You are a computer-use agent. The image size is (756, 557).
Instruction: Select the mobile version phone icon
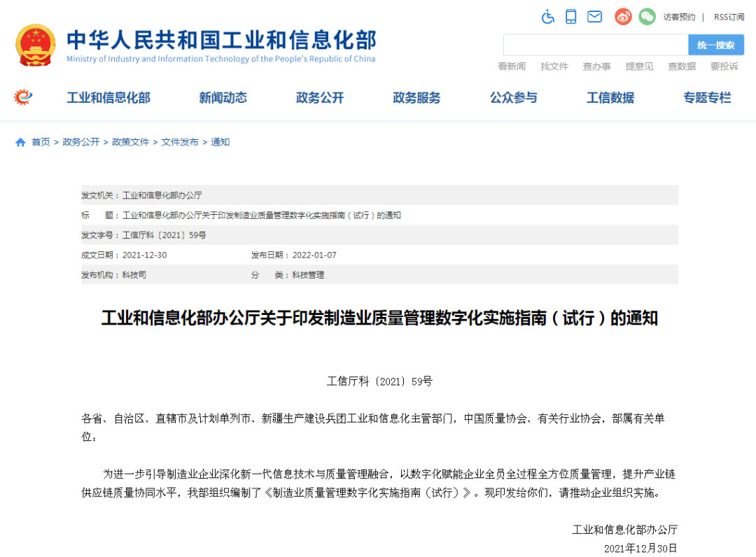pyautogui.click(x=570, y=16)
